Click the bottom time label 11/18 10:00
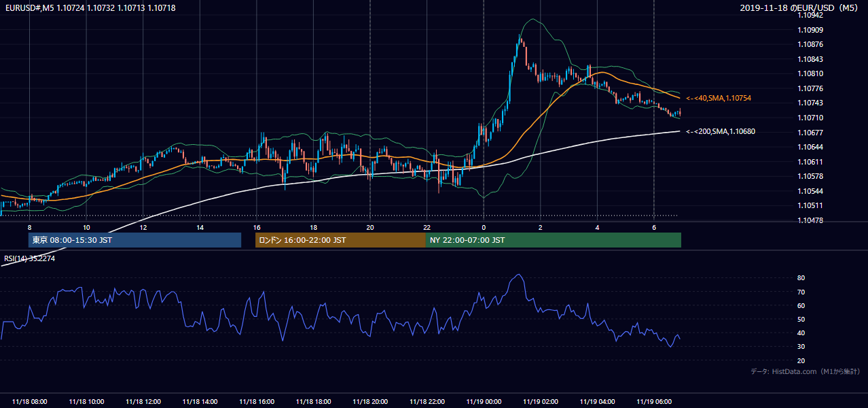868x408 pixels. tap(86, 401)
